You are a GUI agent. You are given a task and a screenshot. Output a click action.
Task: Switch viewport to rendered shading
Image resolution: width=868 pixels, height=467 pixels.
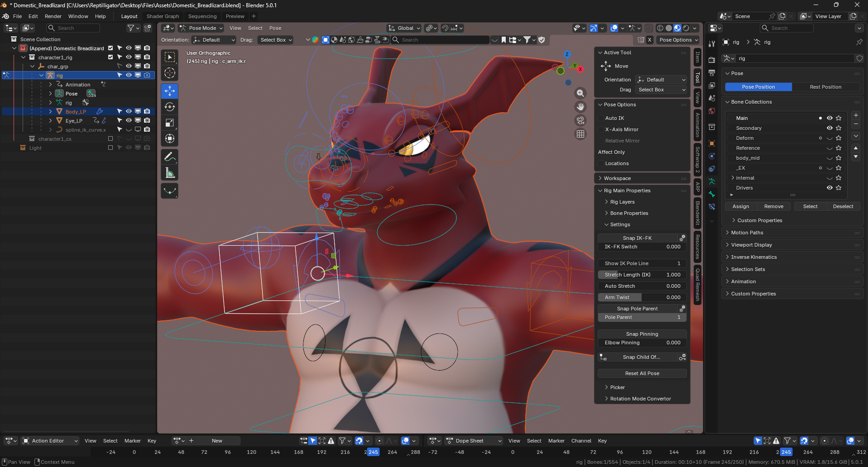(x=686, y=28)
